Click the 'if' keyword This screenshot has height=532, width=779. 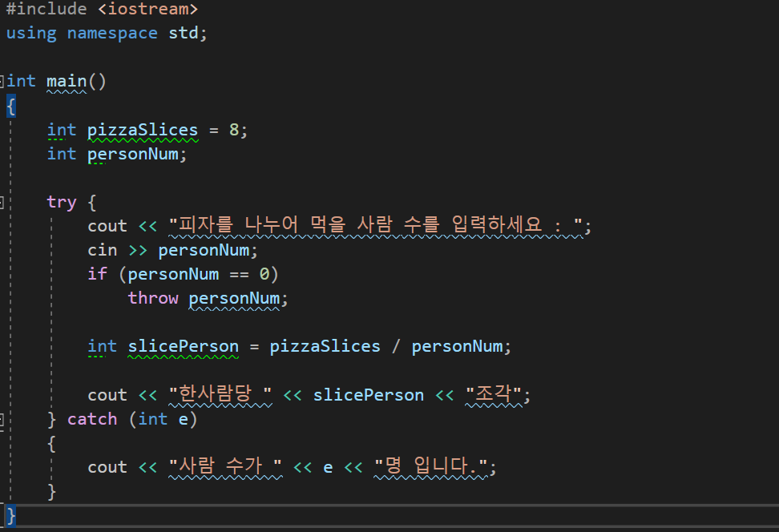(x=98, y=274)
